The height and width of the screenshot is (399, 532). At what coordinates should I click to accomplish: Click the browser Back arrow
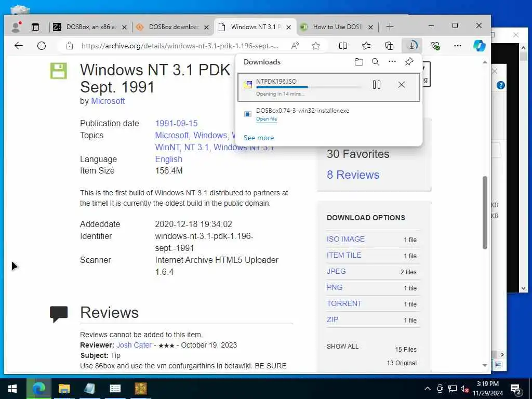19,46
